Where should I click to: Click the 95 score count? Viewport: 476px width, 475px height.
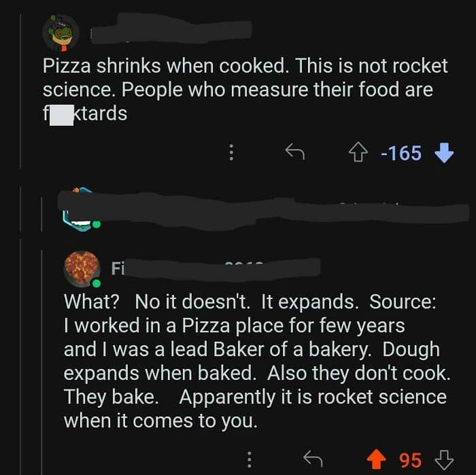click(410, 460)
